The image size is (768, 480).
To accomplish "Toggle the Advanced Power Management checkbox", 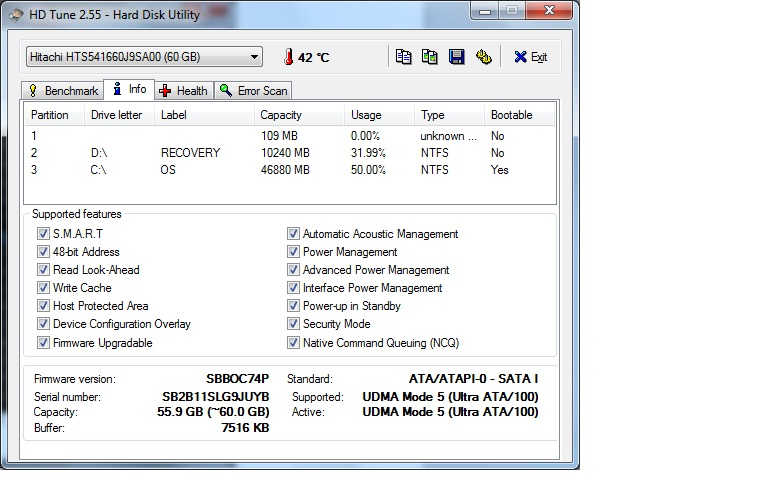I will [x=293, y=270].
